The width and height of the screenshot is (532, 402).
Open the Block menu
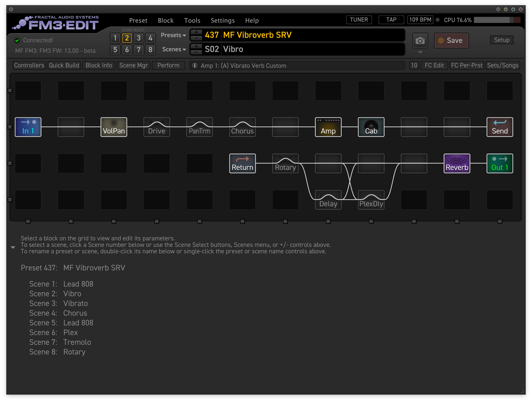166,21
